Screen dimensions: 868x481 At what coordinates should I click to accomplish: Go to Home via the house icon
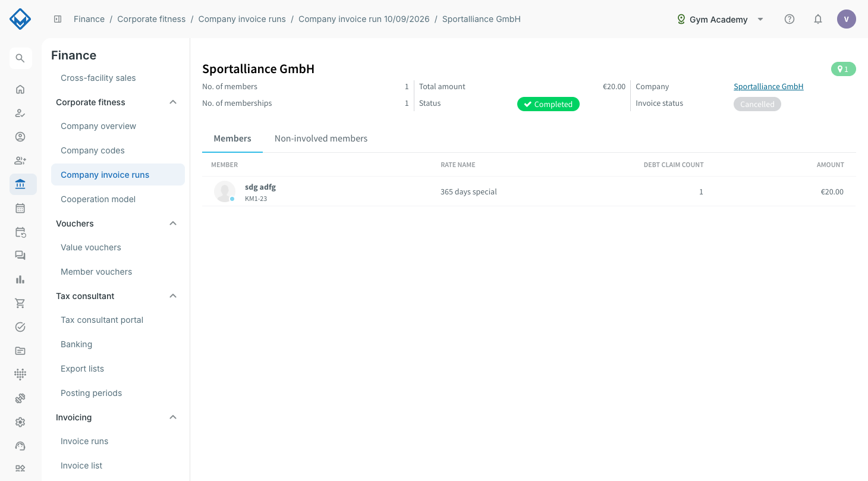(x=20, y=90)
